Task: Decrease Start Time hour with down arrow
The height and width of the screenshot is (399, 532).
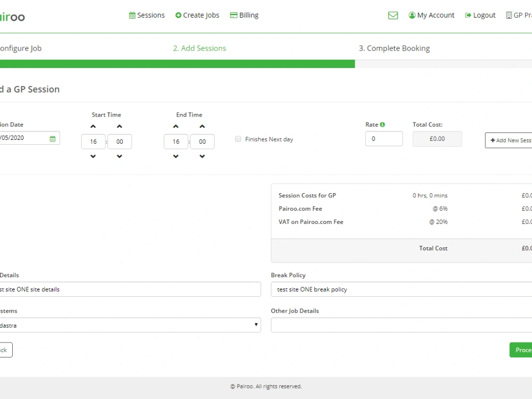Action: pos(93,156)
